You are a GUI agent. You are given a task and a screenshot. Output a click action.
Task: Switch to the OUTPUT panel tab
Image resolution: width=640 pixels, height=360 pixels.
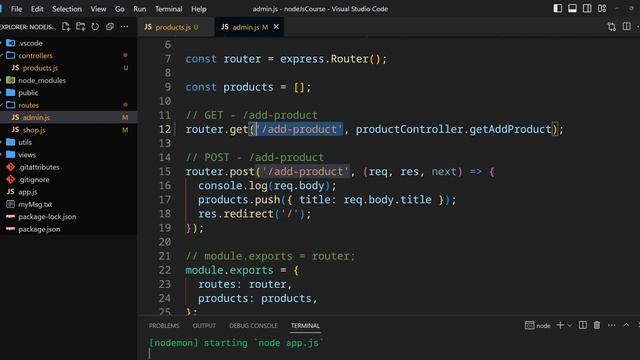[204, 325]
